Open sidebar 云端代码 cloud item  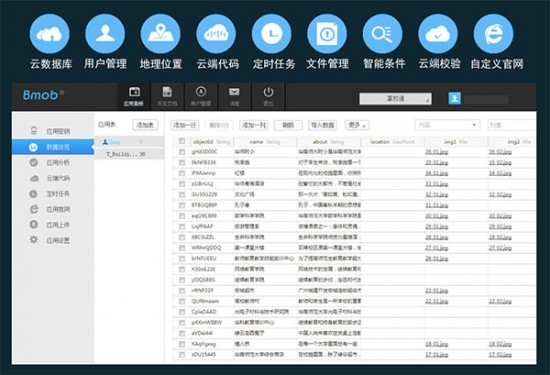[53, 178]
